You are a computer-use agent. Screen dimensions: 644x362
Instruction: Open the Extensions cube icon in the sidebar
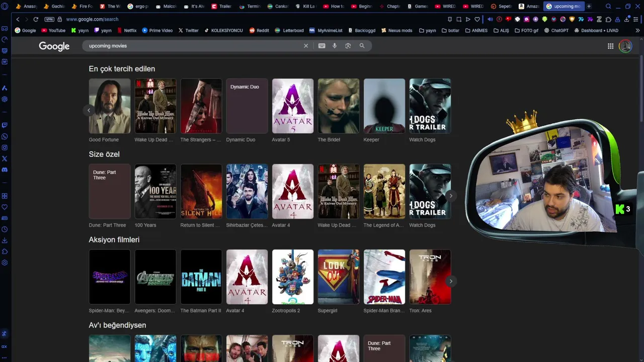click(5, 251)
